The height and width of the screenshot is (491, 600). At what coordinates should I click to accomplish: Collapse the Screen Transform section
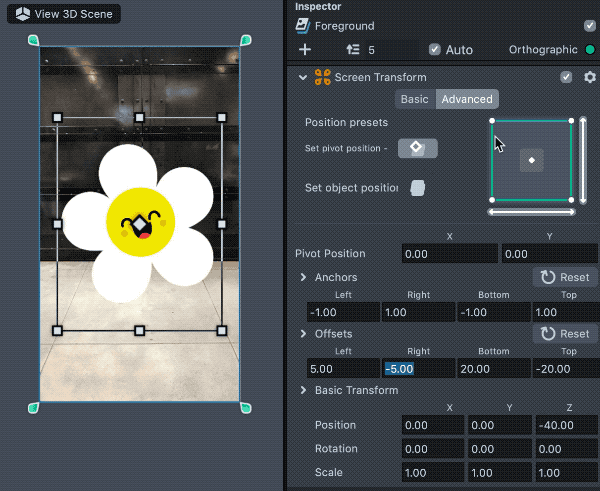point(303,77)
